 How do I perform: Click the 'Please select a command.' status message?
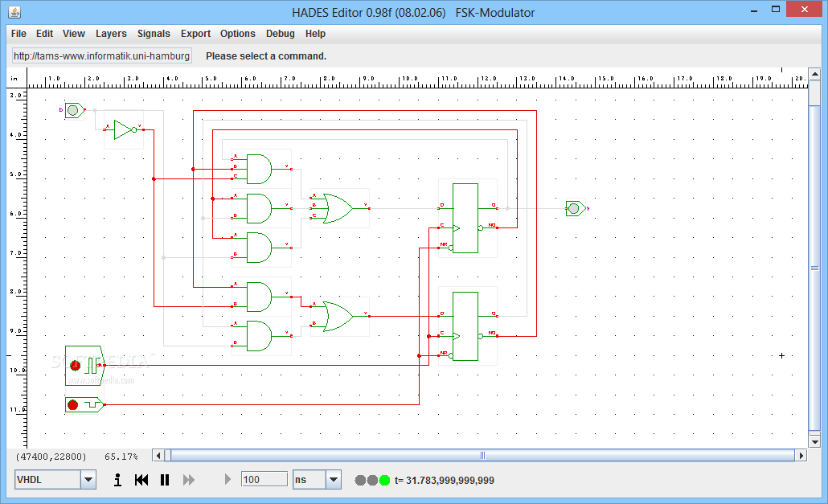pyautogui.click(x=266, y=56)
